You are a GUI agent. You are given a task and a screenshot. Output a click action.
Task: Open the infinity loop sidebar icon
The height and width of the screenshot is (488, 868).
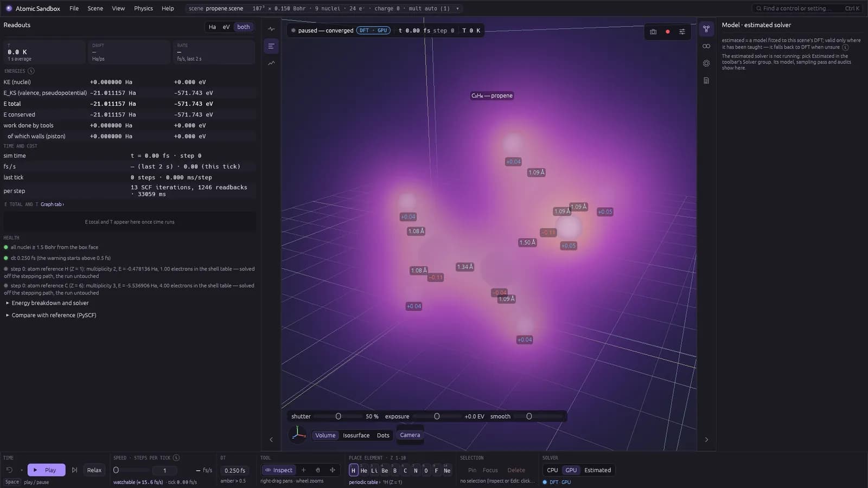click(x=706, y=46)
